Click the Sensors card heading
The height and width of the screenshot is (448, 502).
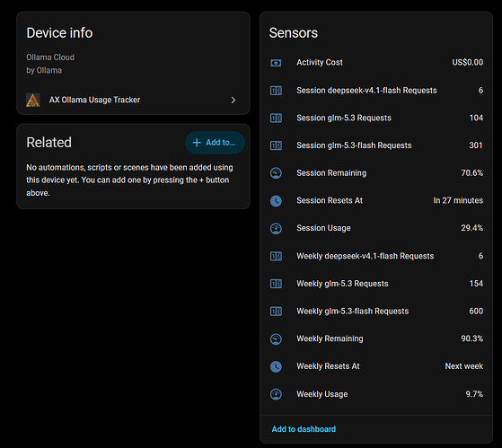pos(294,33)
